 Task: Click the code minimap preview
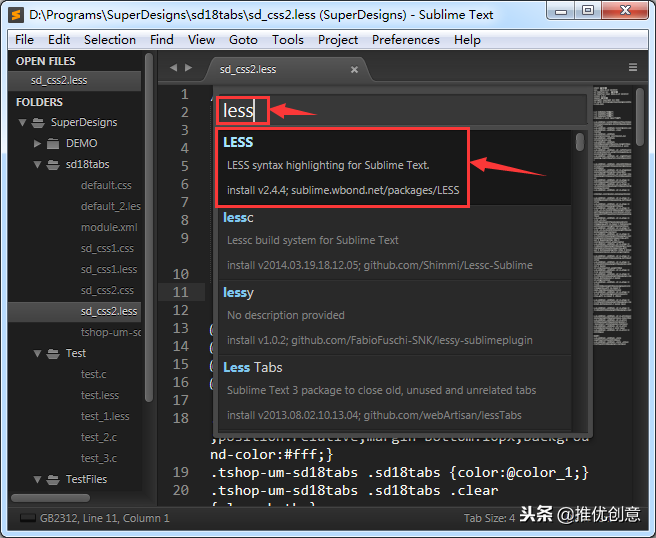[612, 215]
